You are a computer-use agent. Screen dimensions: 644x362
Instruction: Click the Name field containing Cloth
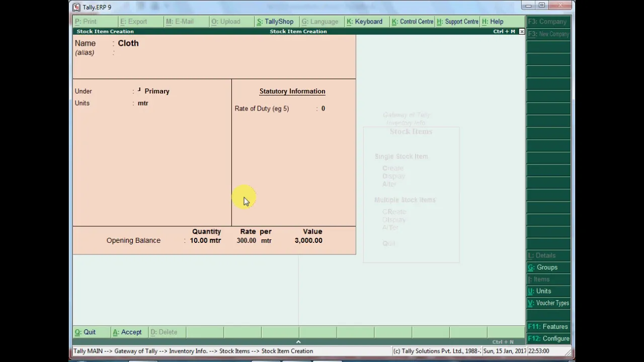128,43
